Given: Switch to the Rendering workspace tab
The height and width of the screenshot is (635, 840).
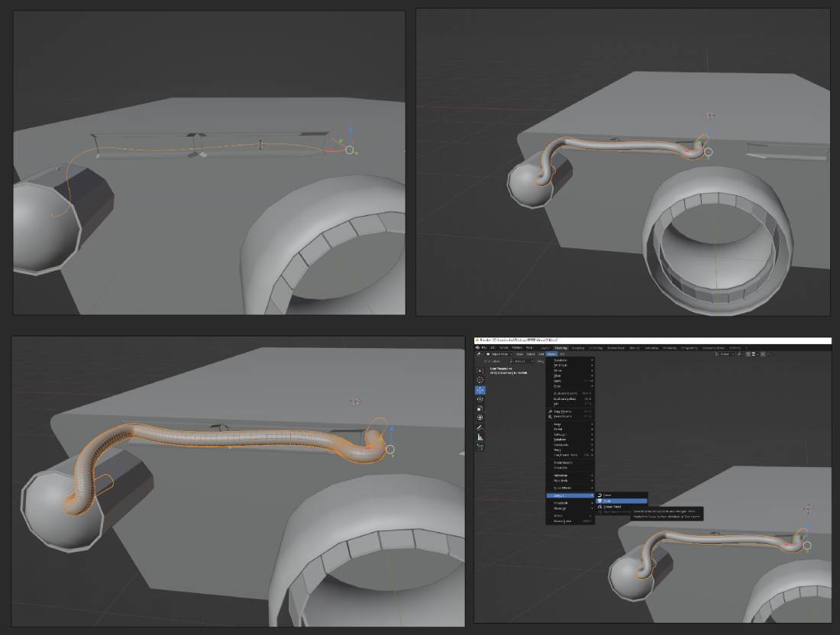Looking at the screenshot, I should pyautogui.click(x=670, y=347).
